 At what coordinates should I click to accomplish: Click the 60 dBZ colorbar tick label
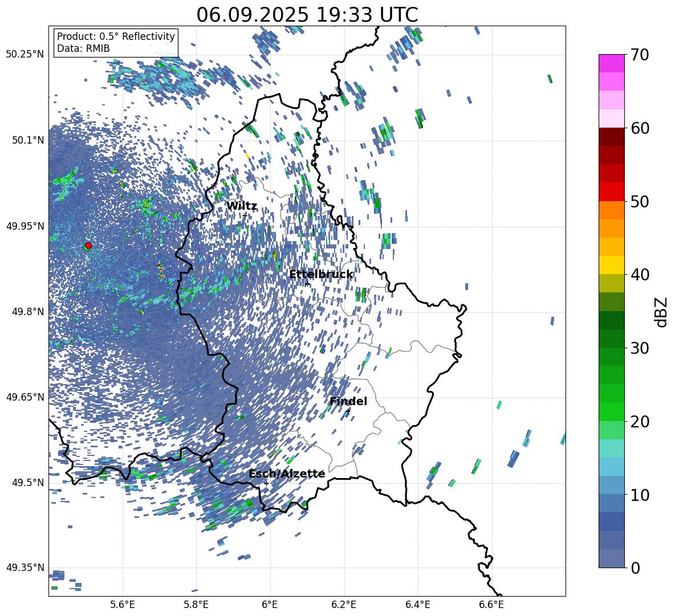point(640,128)
